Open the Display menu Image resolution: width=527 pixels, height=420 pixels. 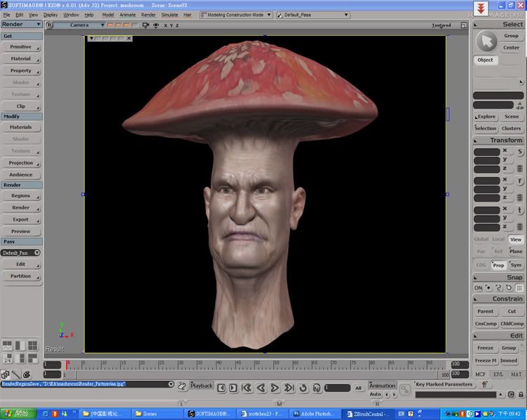coord(50,15)
